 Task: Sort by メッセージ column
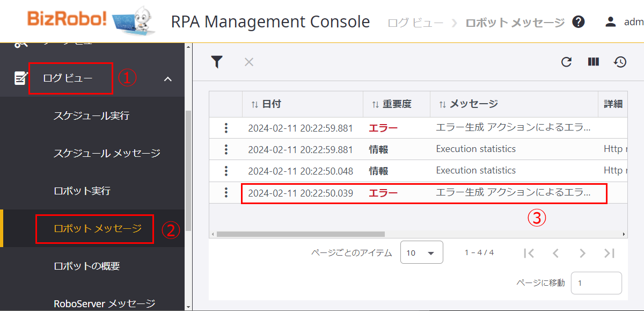pos(469,104)
